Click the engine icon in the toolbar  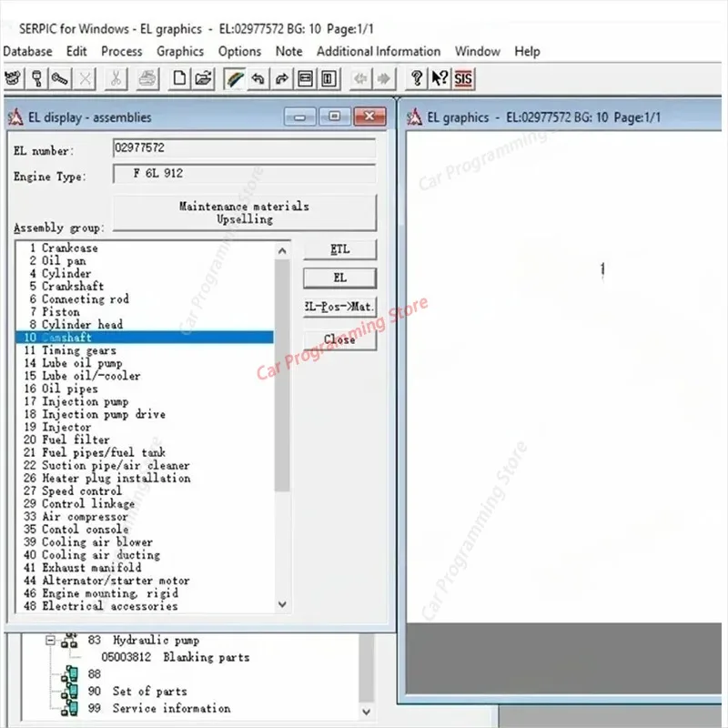pyautogui.click(x=14, y=78)
